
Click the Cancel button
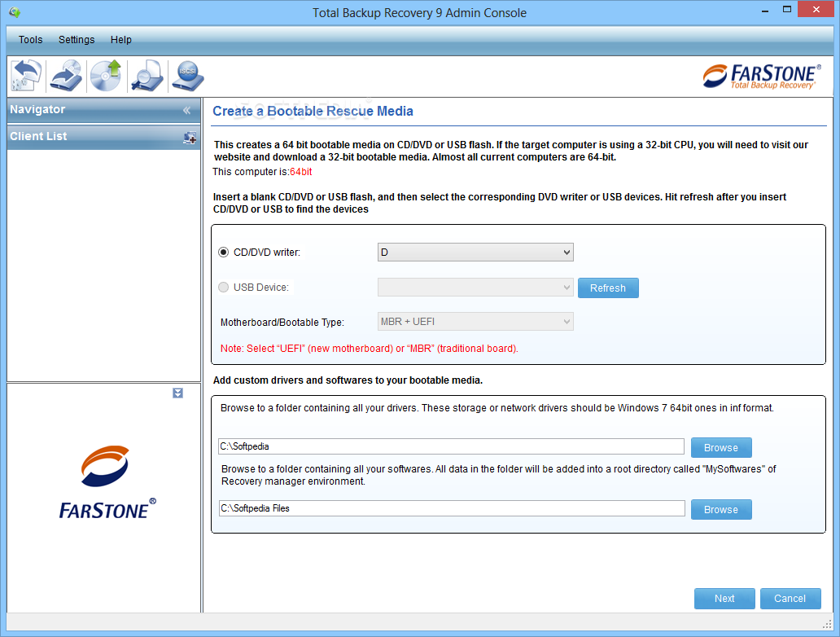click(790, 599)
